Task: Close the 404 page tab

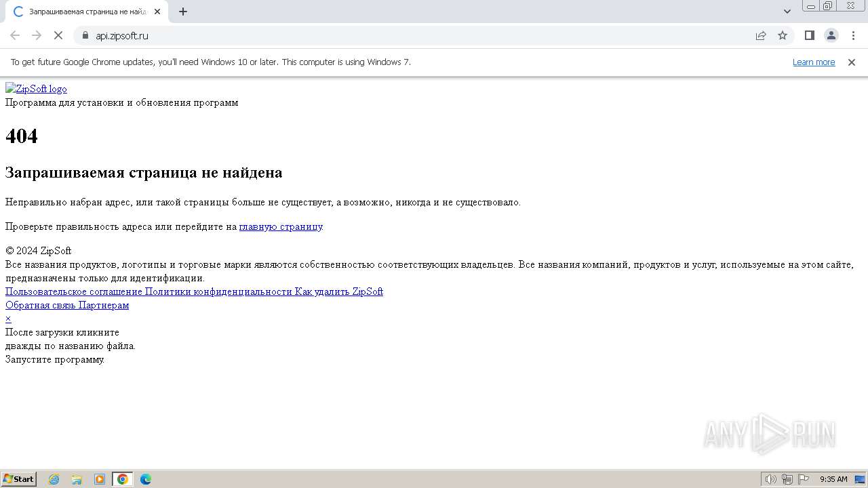Action: click(x=157, y=12)
